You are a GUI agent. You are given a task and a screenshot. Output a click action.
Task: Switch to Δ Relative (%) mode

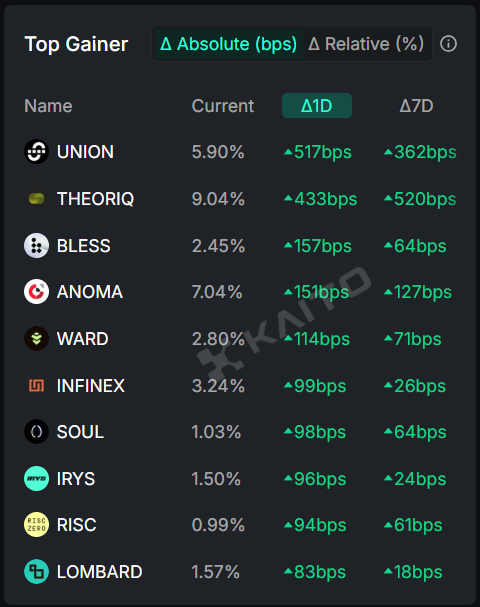coord(366,44)
